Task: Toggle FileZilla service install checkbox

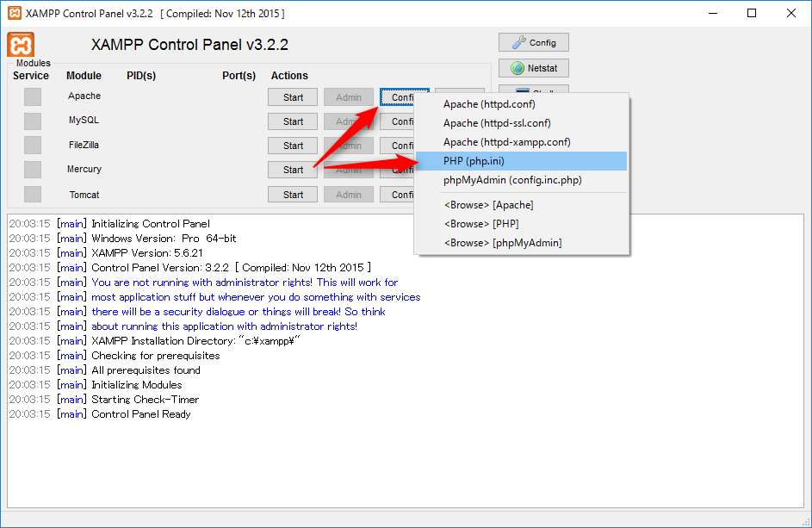Action: click(x=33, y=146)
